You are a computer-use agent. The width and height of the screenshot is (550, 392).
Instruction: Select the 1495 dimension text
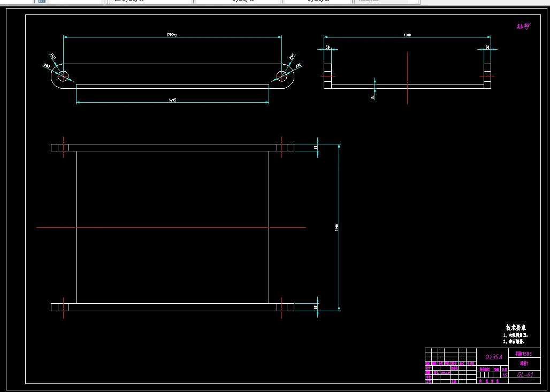click(172, 100)
